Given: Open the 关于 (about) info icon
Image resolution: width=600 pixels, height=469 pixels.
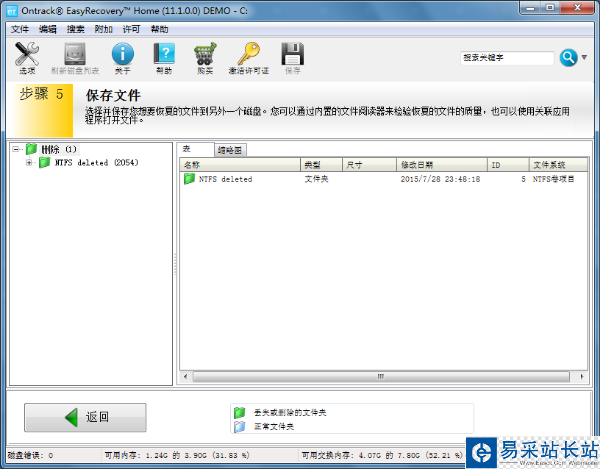Looking at the screenshot, I should 123,54.
